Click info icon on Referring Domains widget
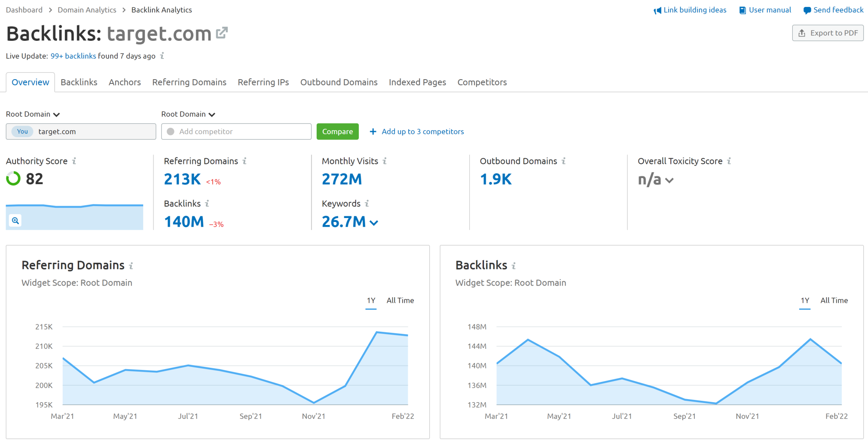Screen dimensions: 868x443 (x=131, y=266)
